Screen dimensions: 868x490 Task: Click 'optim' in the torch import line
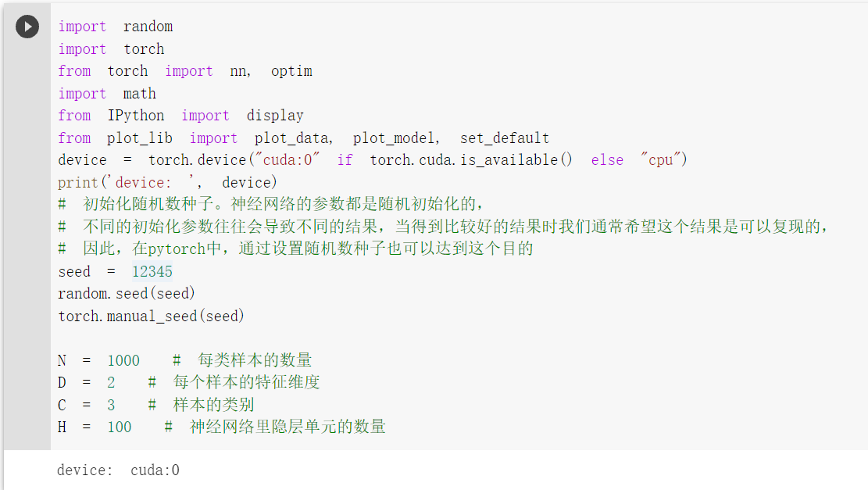(291, 71)
